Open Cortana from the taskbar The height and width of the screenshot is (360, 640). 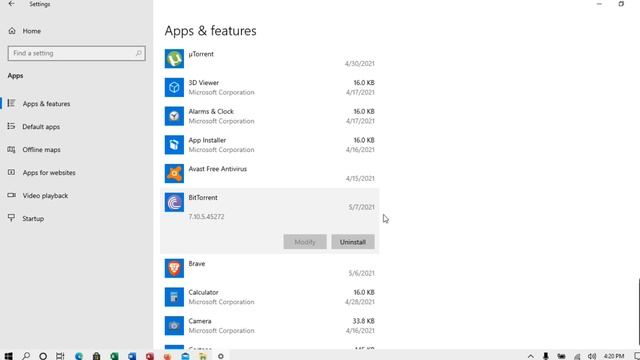pyautogui.click(x=43, y=356)
